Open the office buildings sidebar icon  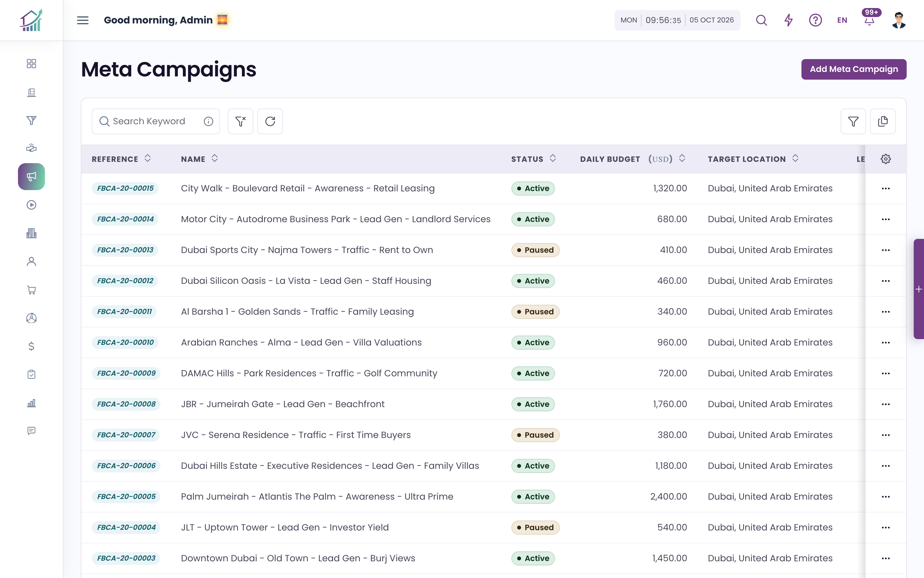(x=31, y=233)
